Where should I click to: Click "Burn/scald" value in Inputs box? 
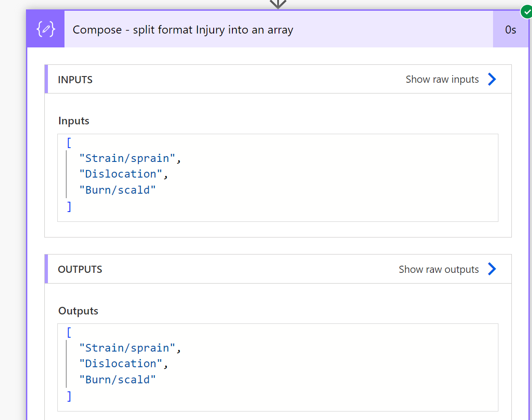point(117,190)
